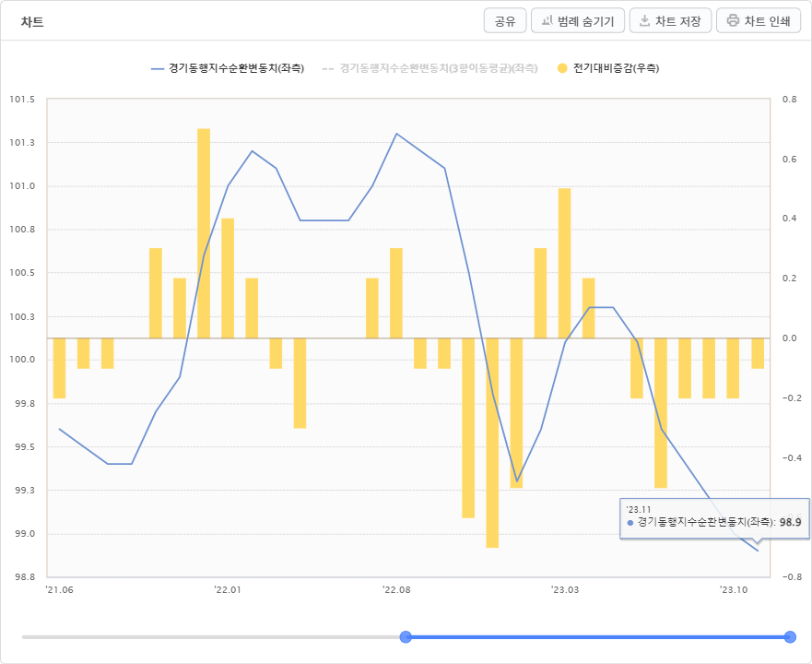Click the '22.01 x-axis label
The width and height of the screenshot is (812, 664).
[x=228, y=590]
